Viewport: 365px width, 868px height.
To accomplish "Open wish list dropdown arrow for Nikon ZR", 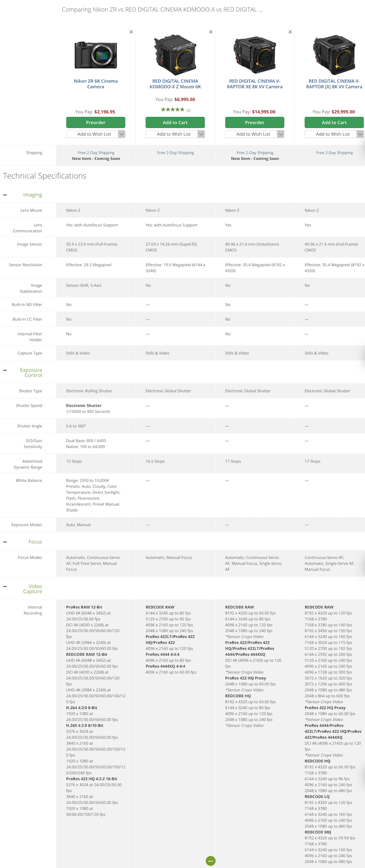I will click(x=122, y=134).
